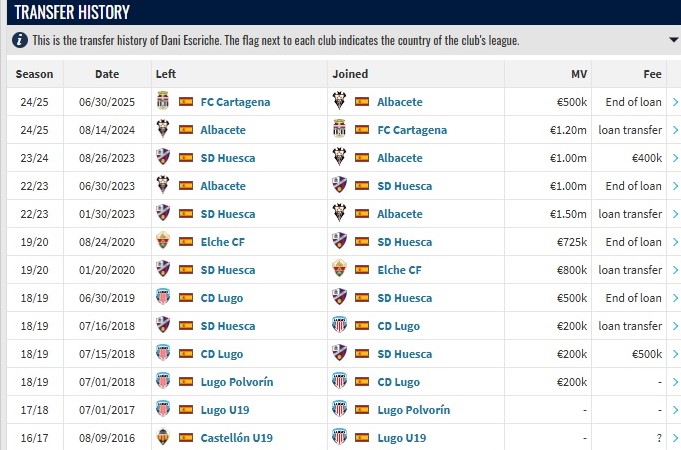The width and height of the screenshot is (681, 450).
Task: Click Castellón U19 crest icon
Action: click(163, 438)
